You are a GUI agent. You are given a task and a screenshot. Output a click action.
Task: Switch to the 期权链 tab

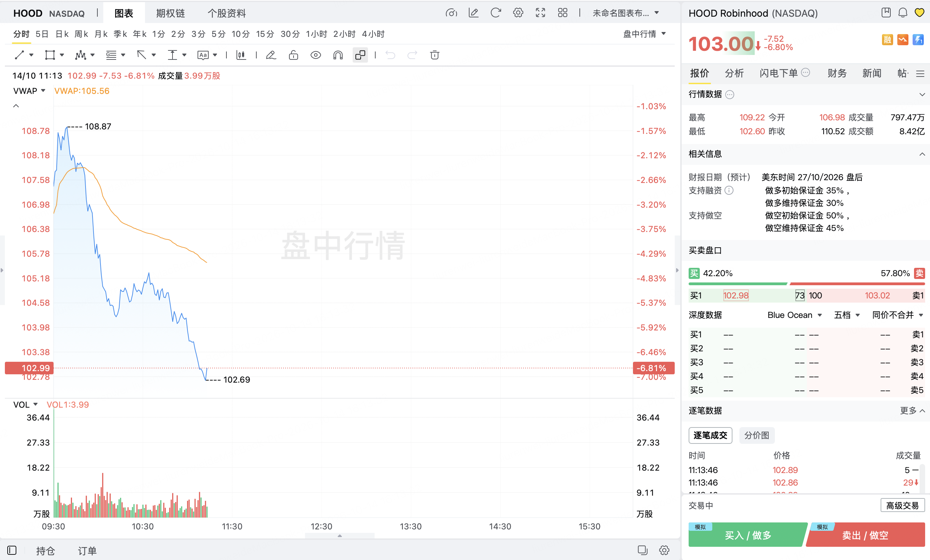pos(170,13)
